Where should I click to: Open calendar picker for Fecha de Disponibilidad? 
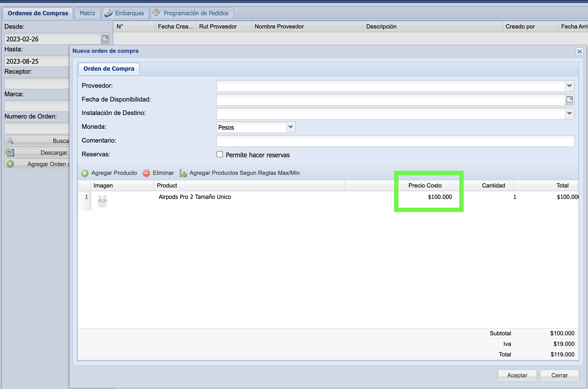(570, 99)
